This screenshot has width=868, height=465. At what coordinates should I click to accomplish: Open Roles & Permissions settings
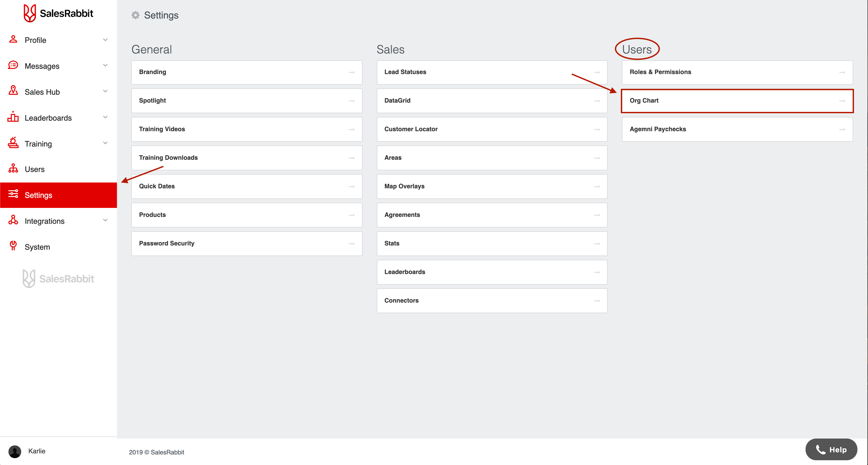point(737,72)
